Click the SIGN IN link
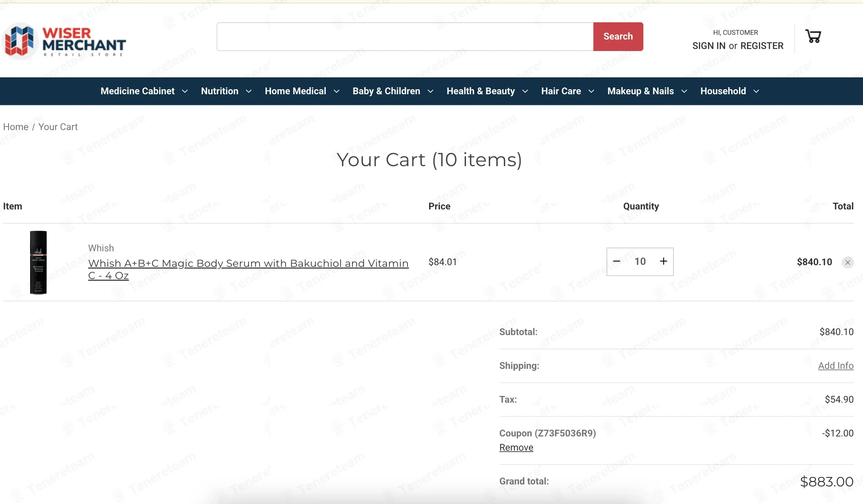 click(709, 46)
